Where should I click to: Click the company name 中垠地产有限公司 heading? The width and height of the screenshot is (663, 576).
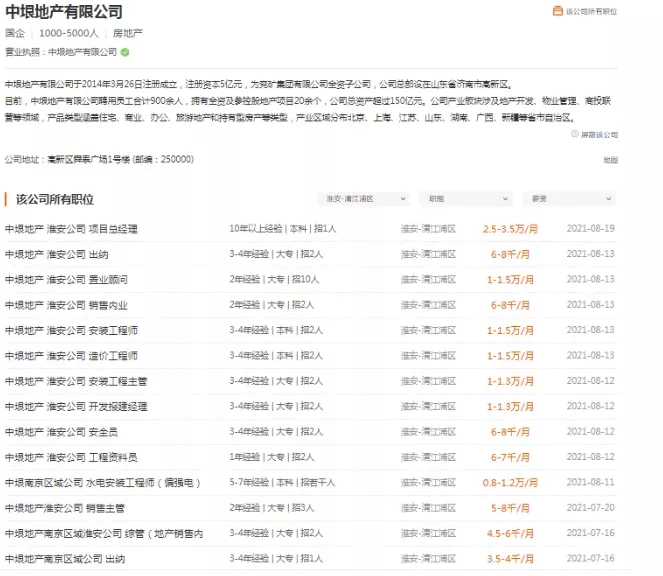[64, 12]
